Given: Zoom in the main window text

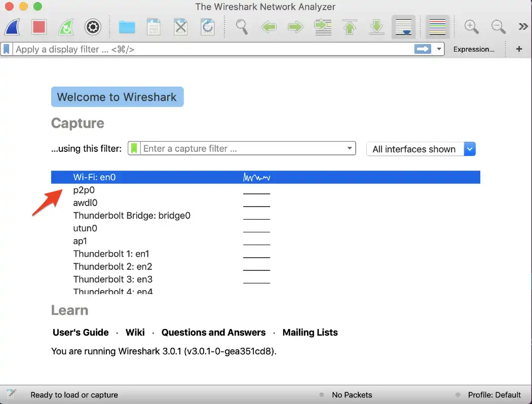Looking at the screenshot, I should tap(472, 27).
